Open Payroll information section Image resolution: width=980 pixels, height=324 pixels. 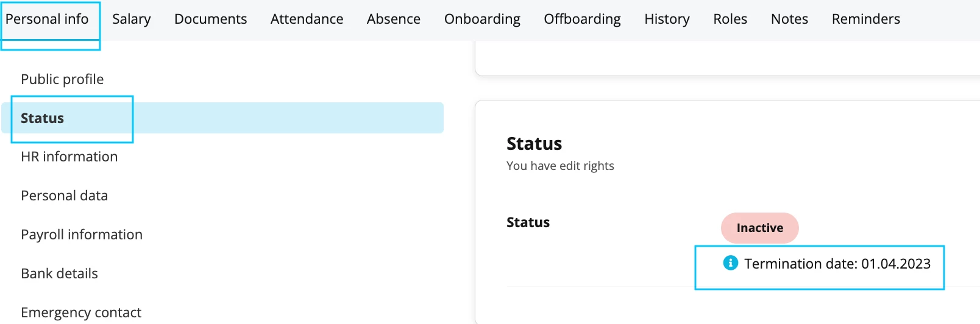[82, 234]
